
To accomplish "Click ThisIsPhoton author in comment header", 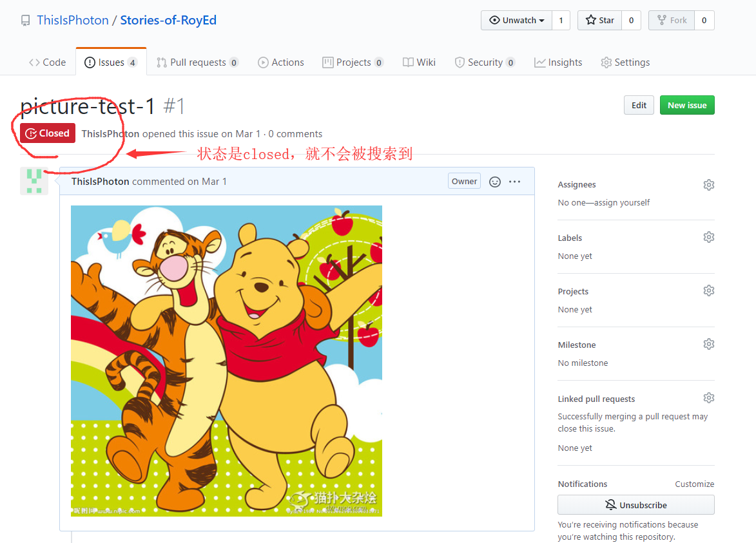I will [x=101, y=182].
